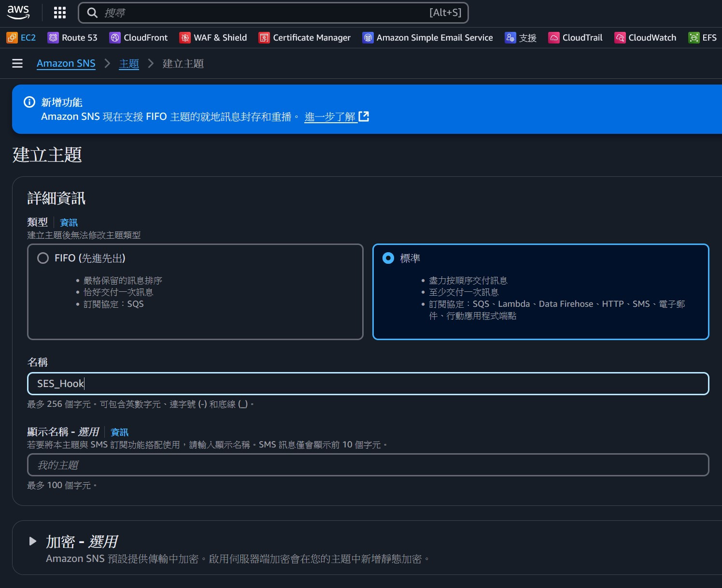
Task: Click the 資訊 link next to 顯示名稱
Action: (119, 432)
